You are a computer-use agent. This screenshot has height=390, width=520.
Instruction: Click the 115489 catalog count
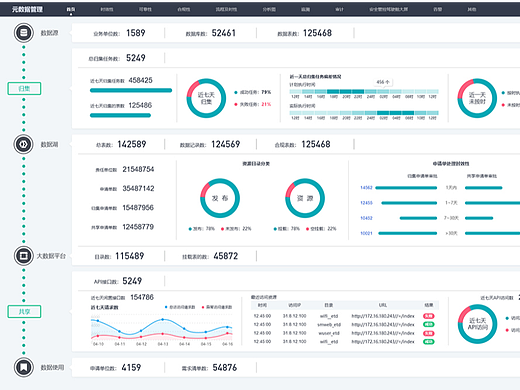coord(130,256)
